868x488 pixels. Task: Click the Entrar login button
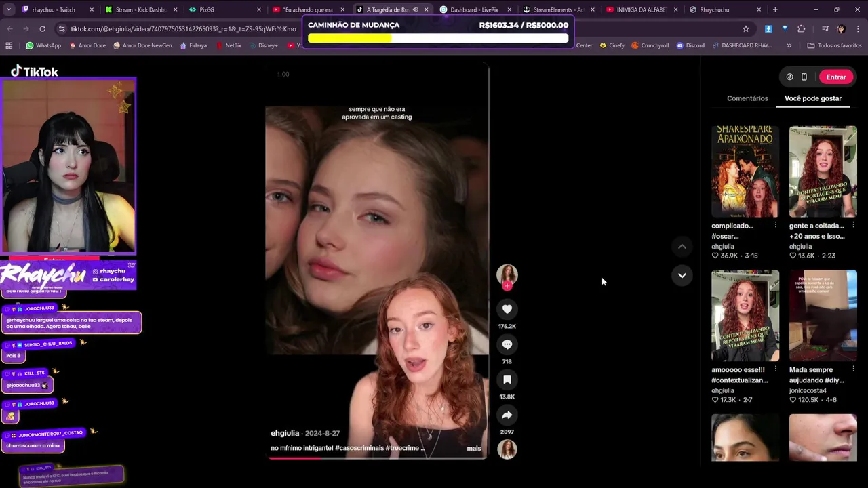[836, 77]
